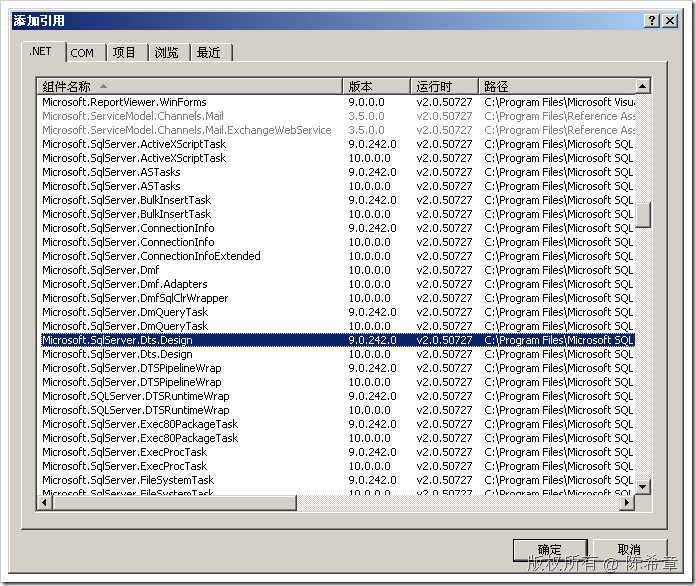Click horizontal scrollbar left arrow
696x586 pixels.
pyautogui.click(x=44, y=503)
